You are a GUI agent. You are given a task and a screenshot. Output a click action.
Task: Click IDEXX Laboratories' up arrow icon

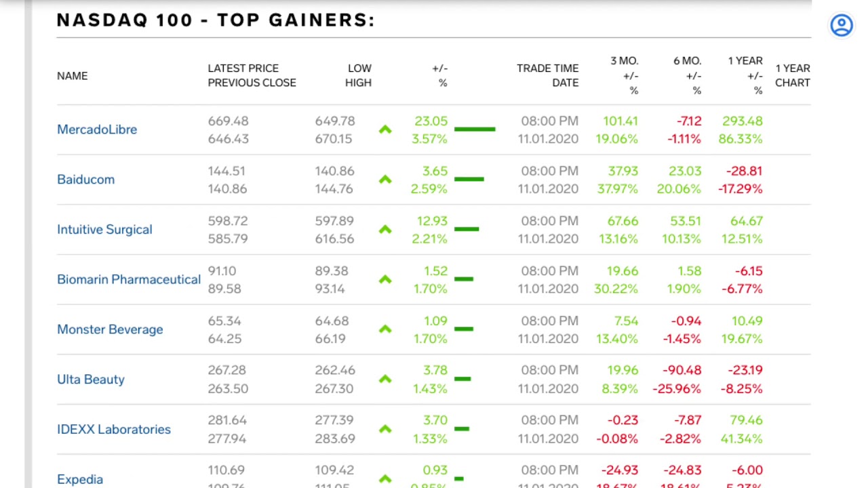pos(385,429)
